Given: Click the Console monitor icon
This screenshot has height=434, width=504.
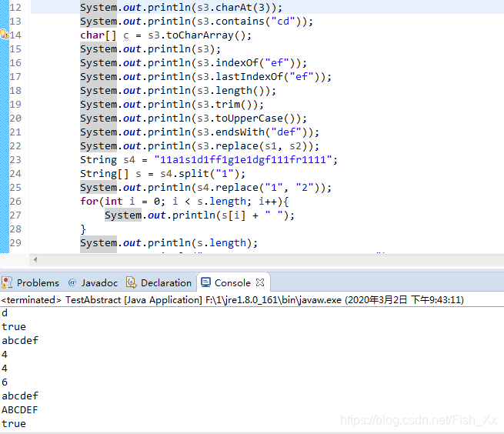Looking at the screenshot, I should [205, 282].
